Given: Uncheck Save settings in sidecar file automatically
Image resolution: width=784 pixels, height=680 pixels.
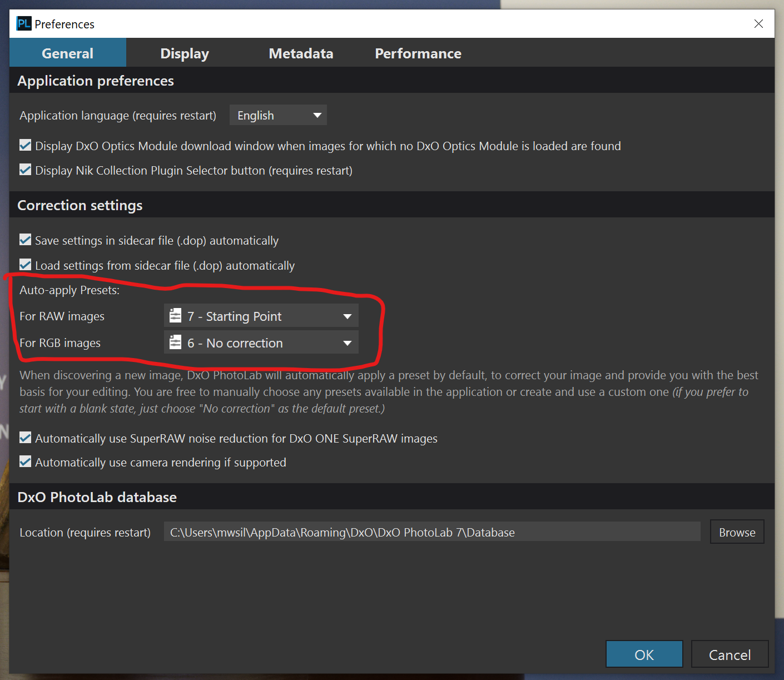Looking at the screenshot, I should 25,240.
